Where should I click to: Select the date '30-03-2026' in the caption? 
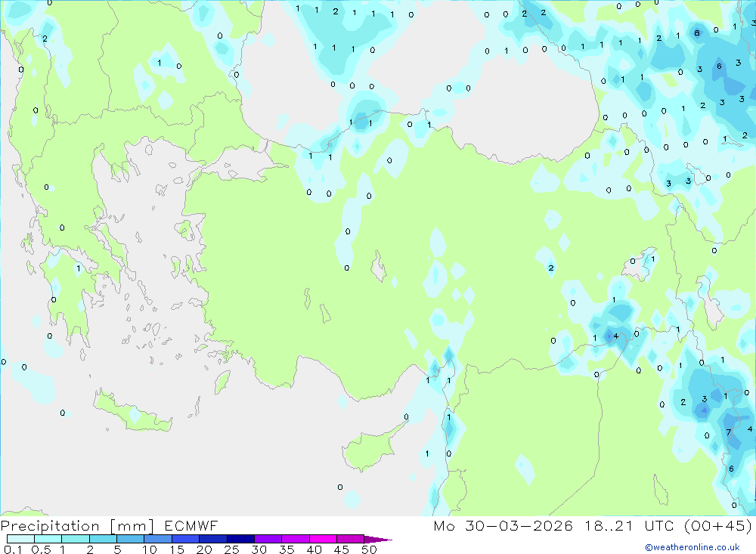pyautogui.click(x=519, y=526)
